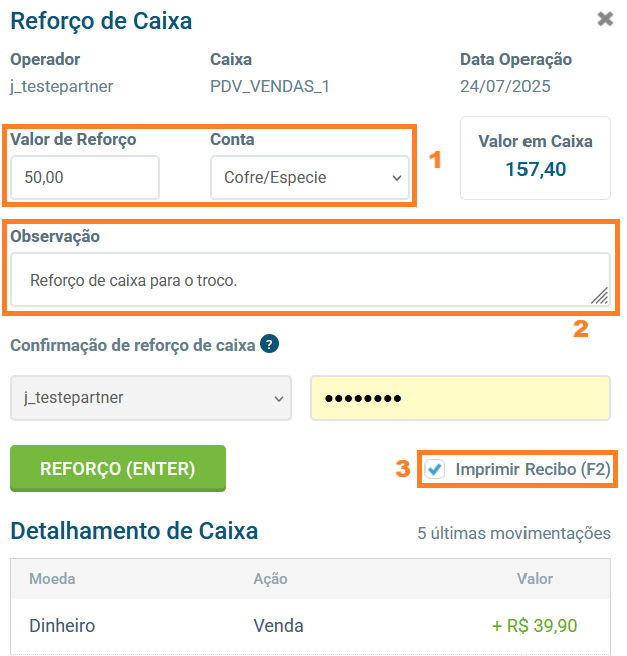Toggle the Imprimir Recibo (F2) checkbox
The image size is (627, 656).
(435, 469)
